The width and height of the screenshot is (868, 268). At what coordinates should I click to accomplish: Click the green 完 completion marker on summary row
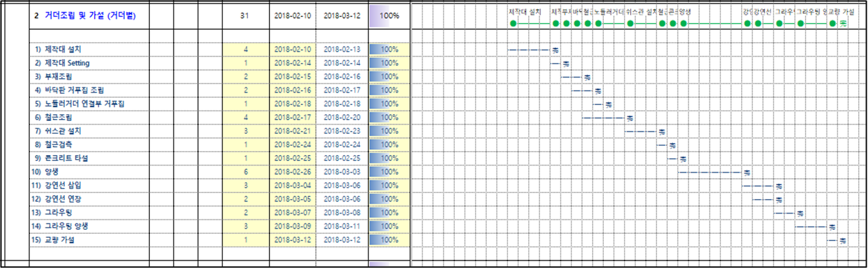point(843,24)
